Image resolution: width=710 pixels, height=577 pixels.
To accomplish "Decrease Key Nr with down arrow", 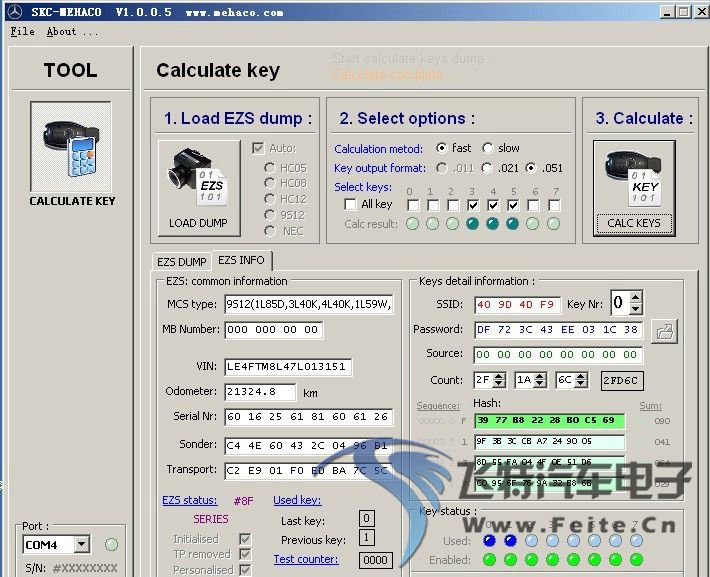I will 636,309.
